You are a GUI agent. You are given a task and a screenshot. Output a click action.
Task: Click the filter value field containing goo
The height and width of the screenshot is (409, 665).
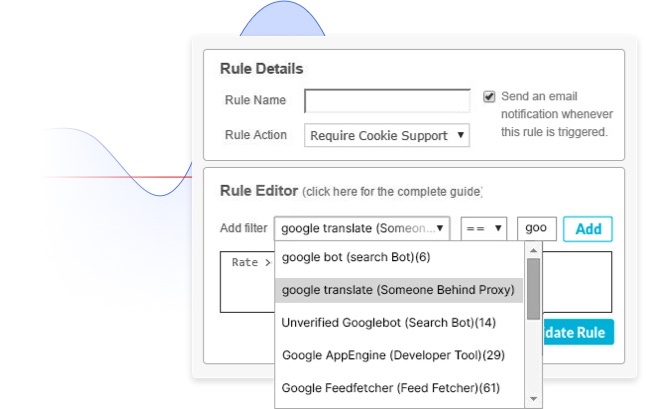pyautogui.click(x=536, y=229)
